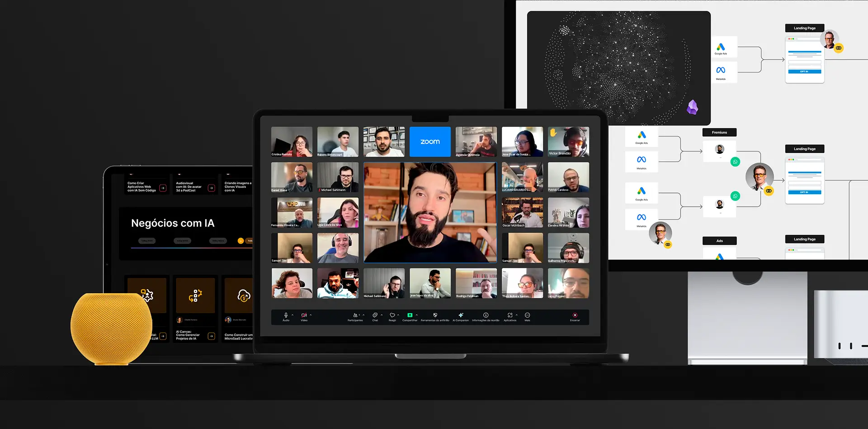Viewport: 868px width, 429px height.
Task: Open the Participantes panel icon
Action: [355, 315]
